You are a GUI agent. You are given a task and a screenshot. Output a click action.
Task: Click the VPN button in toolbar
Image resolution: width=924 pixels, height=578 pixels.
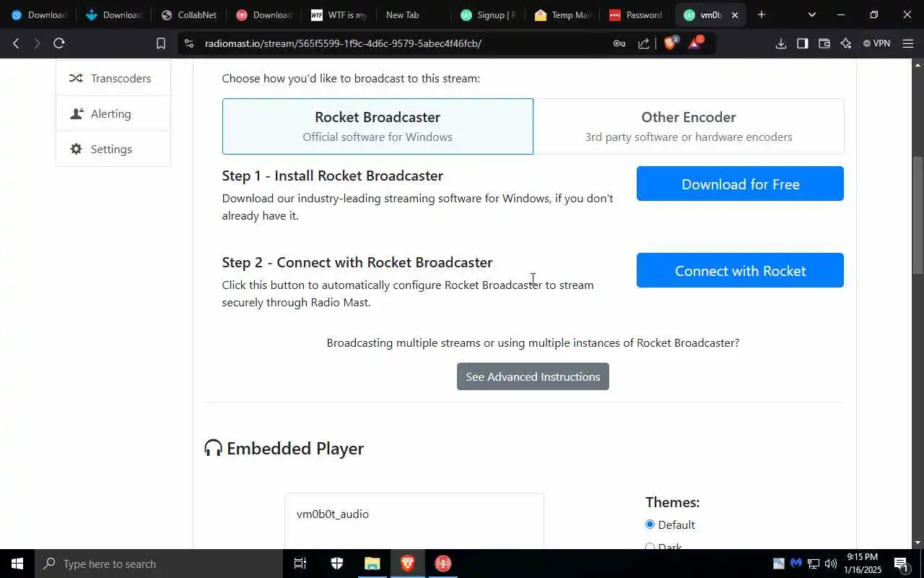pos(876,43)
